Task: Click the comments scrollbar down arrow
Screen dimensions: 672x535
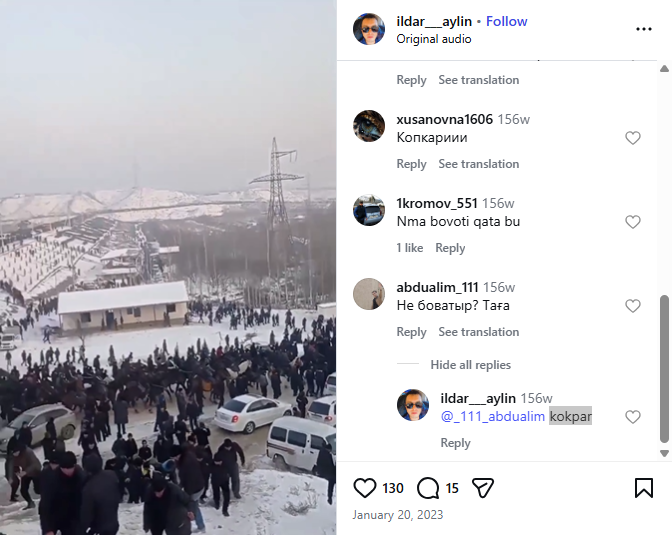Action: tap(665, 454)
